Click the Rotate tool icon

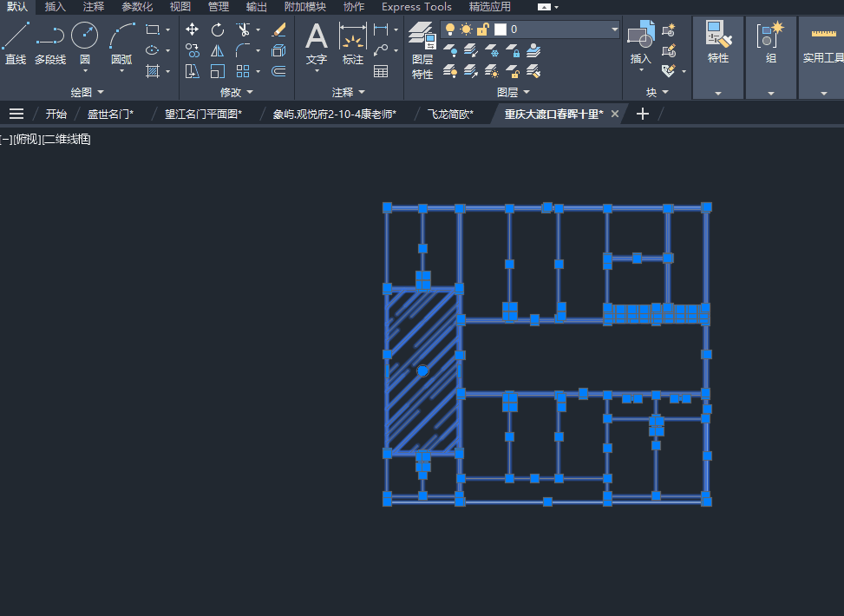[x=218, y=29]
